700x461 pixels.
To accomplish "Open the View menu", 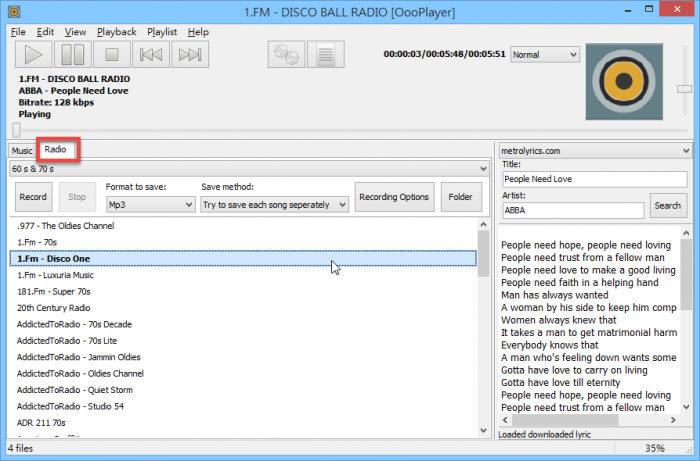I will (x=75, y=32).
